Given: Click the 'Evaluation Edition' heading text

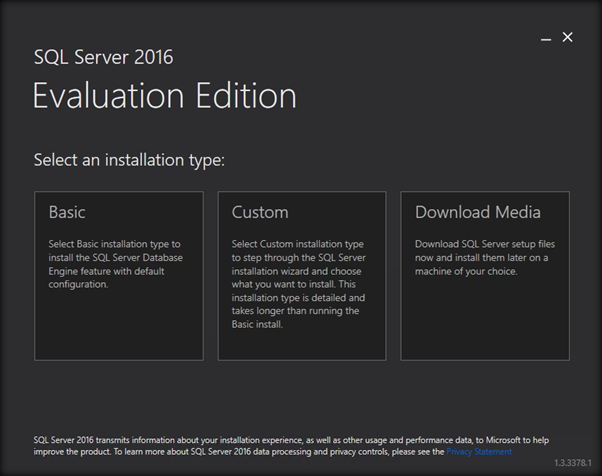Looking at the screenshot, I should click(x=165, y=96).
